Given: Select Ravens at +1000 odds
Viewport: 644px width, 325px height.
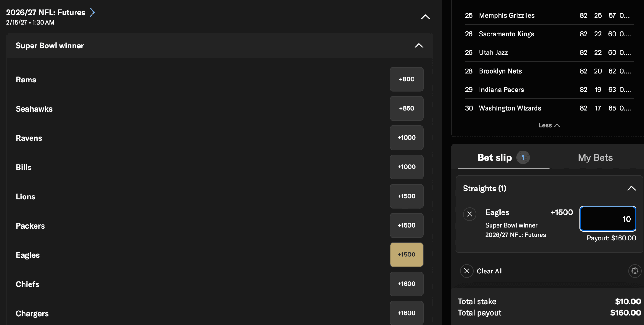Looking at the screenshot, I should point(407,138).
